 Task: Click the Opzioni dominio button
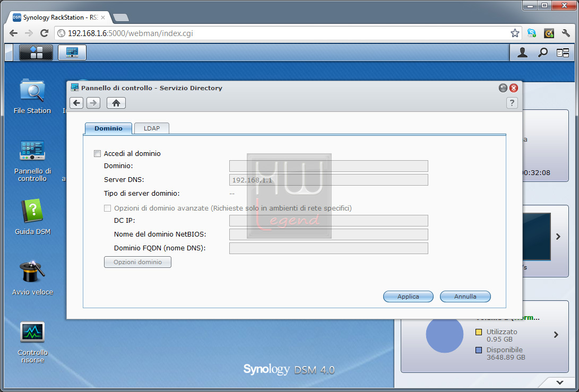click(x=137, y=262)
